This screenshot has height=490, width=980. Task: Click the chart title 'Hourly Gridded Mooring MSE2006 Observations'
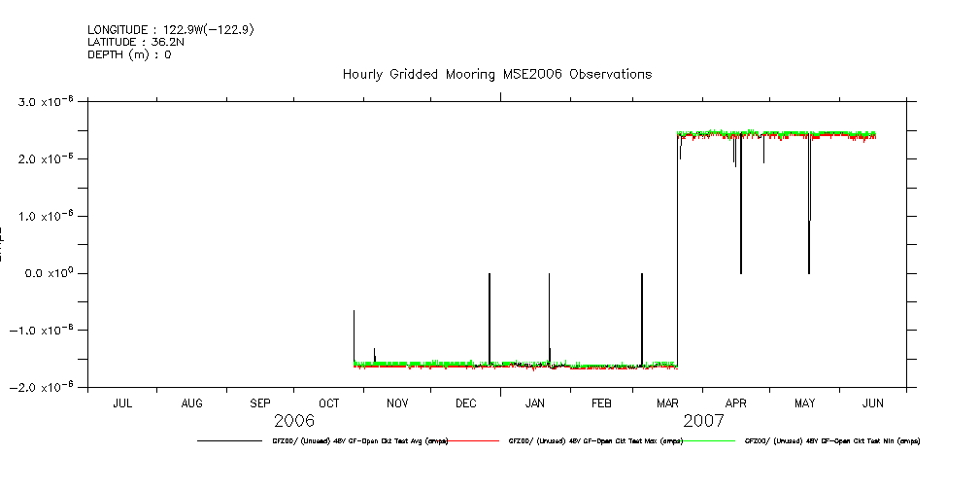pyautogui.click(x=496, y=74)
